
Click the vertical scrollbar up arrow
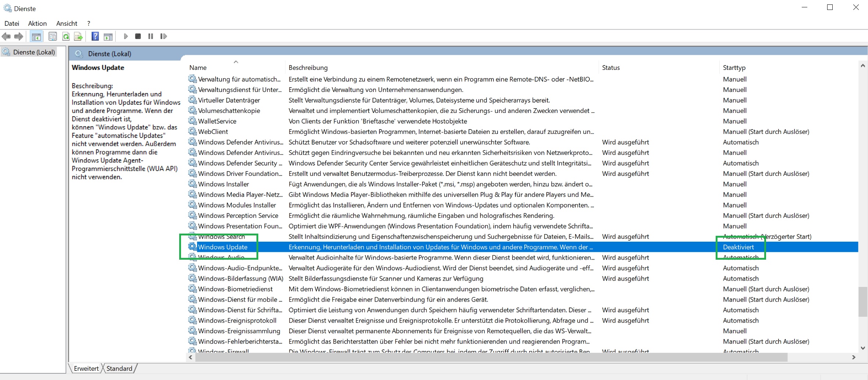(863, 66)
